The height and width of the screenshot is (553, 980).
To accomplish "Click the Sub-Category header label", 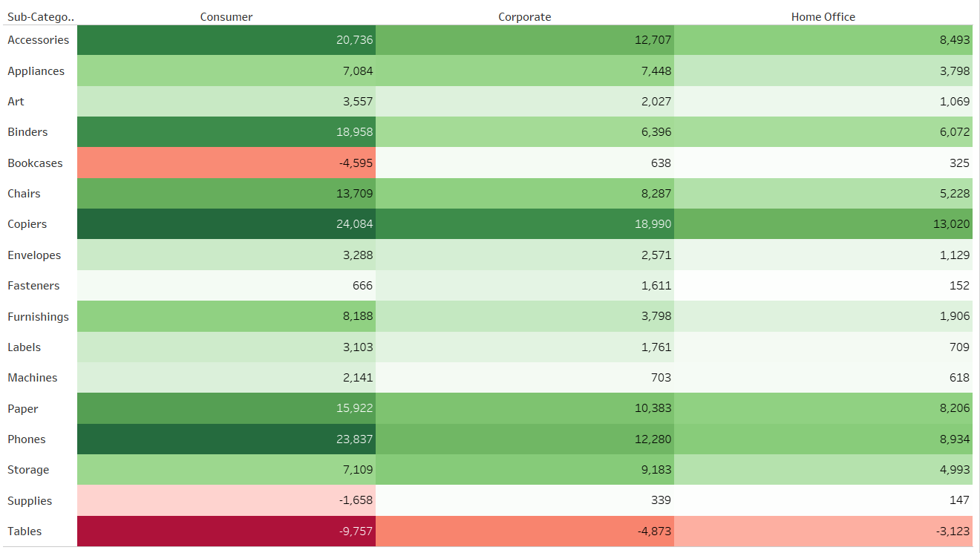I will 40,17.
